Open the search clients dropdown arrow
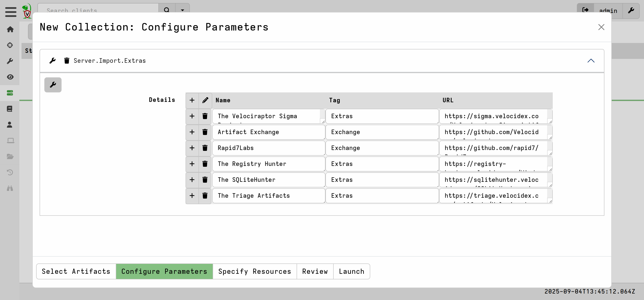This screenshot has width=644, height=300. 182,10
